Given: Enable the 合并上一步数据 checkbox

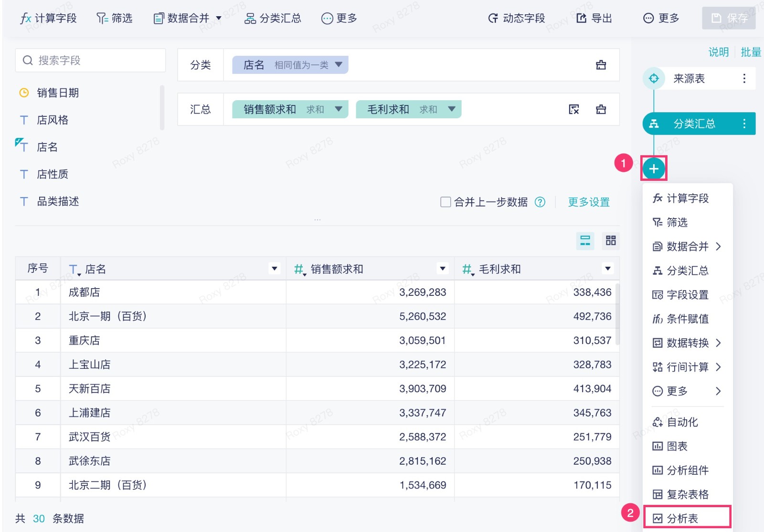Looking at the screenshot, I should coord(445,202).
